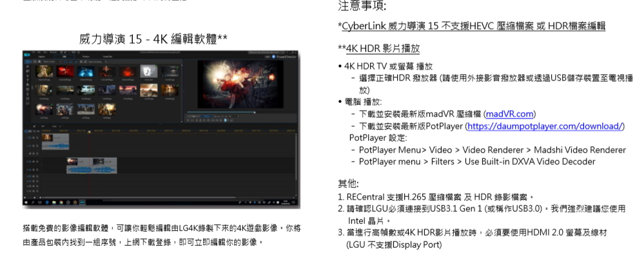This screenshot has height=271, width=644.
Task: Open the Action Center notification icon
Action: click(x=293, y=203)
